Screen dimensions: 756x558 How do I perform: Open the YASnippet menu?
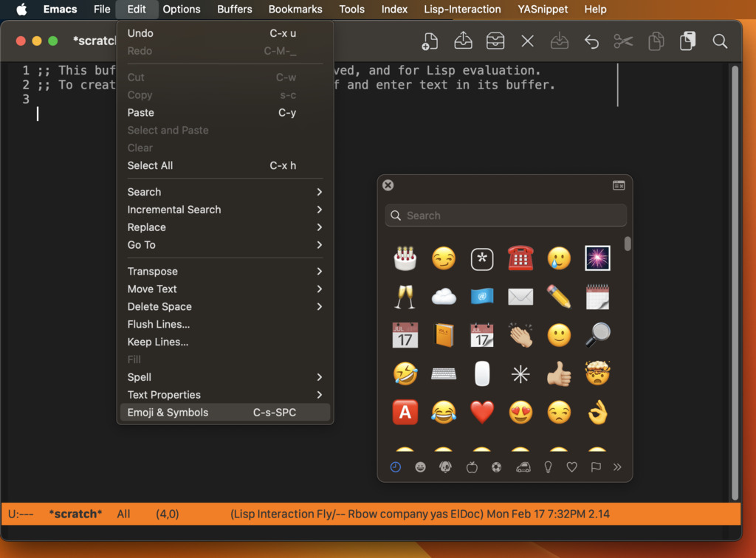(x=543, y=9)
